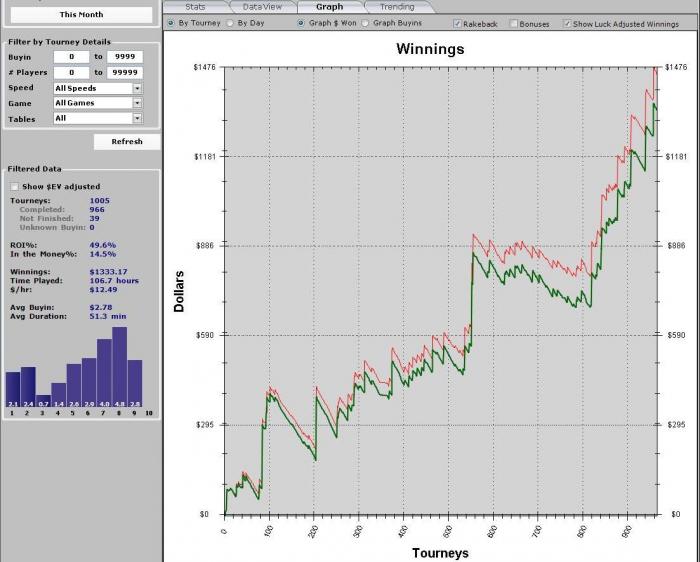Toggle the Rakeback checkbox
700x562 pixels.
pos(457,24)
